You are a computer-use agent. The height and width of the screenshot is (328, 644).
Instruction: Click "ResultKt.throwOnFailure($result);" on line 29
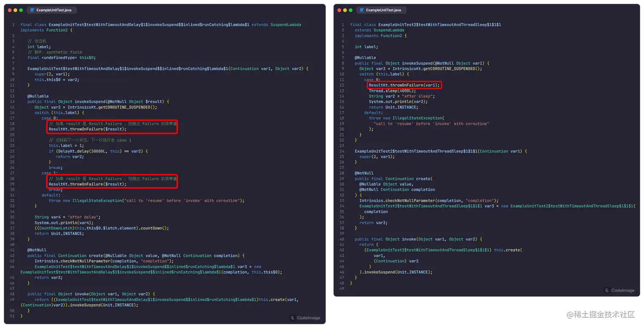pos(88,184)
